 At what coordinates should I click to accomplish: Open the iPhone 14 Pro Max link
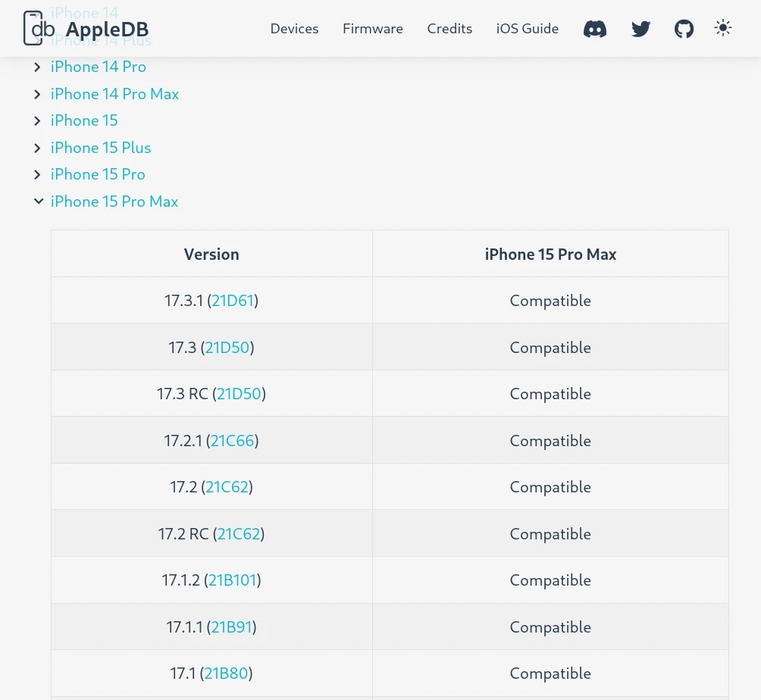(x=115, y=94)
